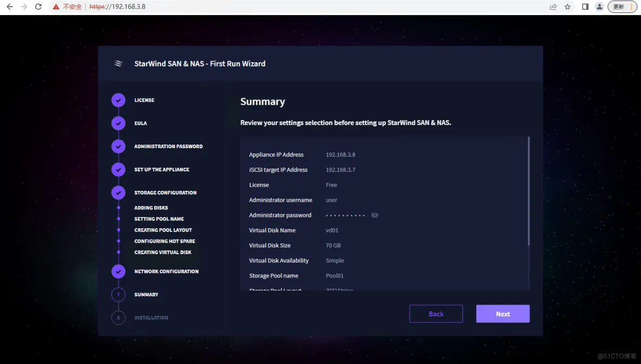The height and width of the screenshot is (364, 641).
Task: Click the Administrator username value user
Action: click(331, 200)
